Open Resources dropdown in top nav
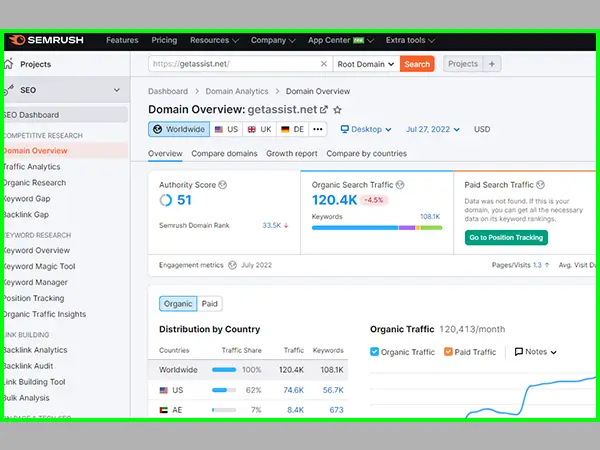 (214, 40)
